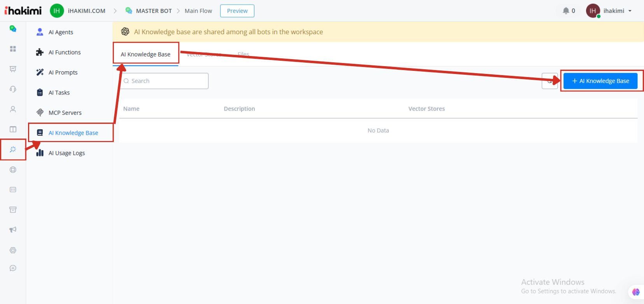Click the dashboard grid icon in sidebar

point(13,49)
